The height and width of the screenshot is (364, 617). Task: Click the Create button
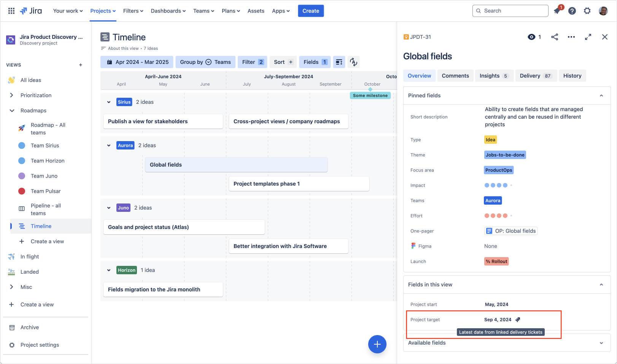311,11
